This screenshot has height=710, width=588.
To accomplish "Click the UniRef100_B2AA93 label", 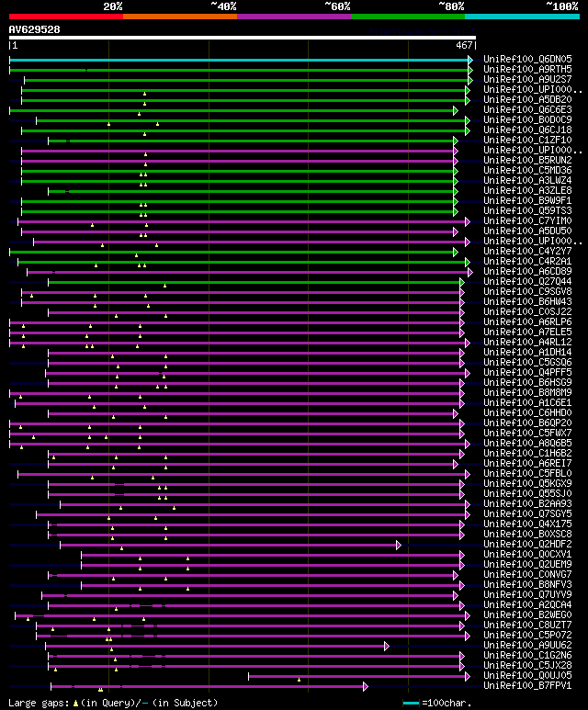I will pos(527,504).
